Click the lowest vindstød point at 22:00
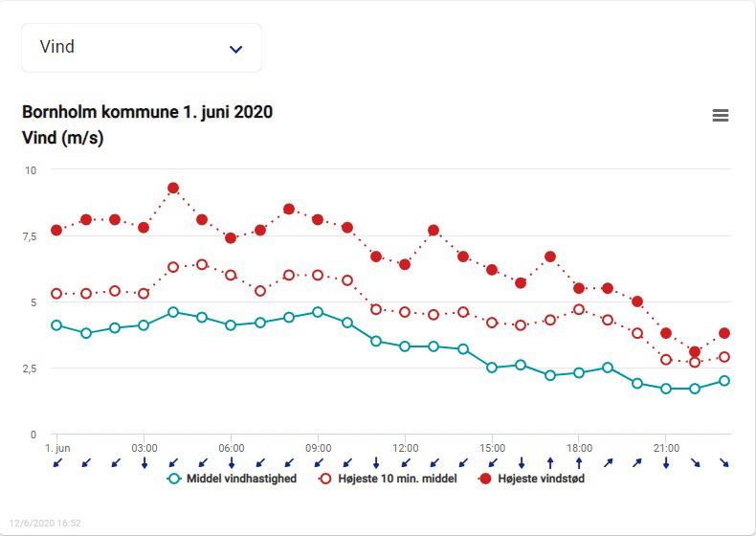The width and height of the screenshot is (756, 536). (x=695, y=352)
